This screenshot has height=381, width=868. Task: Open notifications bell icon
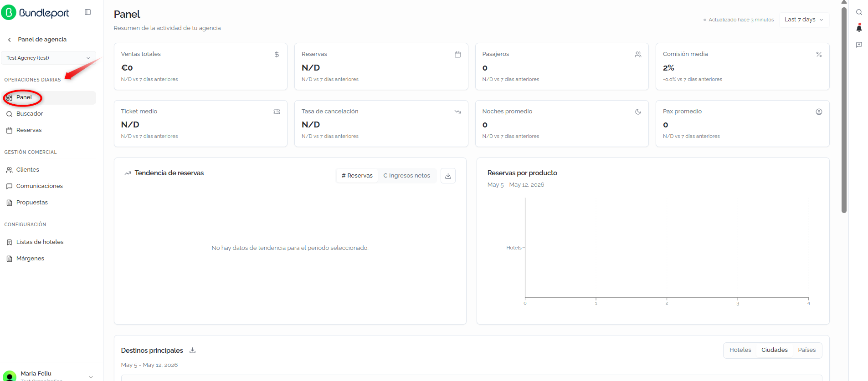(x=859, y=28)
